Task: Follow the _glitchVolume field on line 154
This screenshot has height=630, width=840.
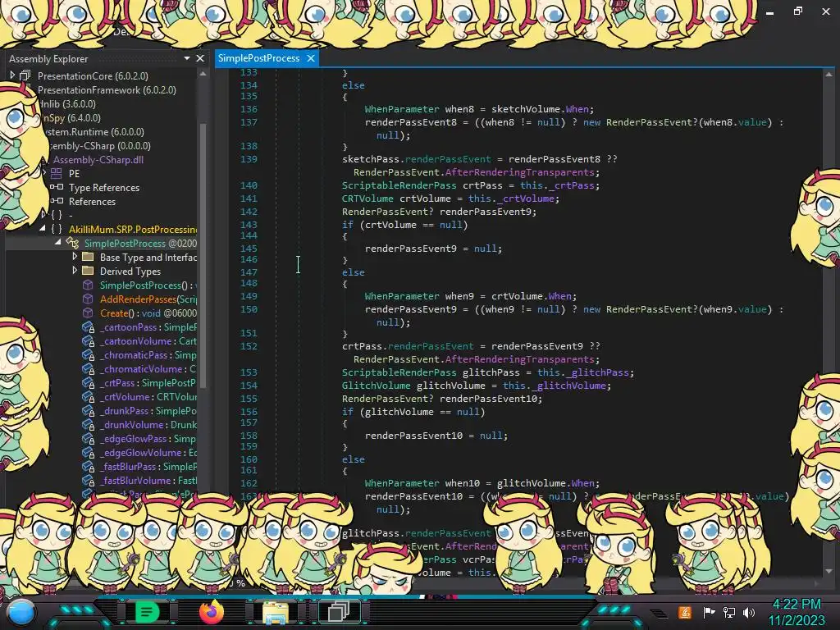Action: tap(569, 386)
